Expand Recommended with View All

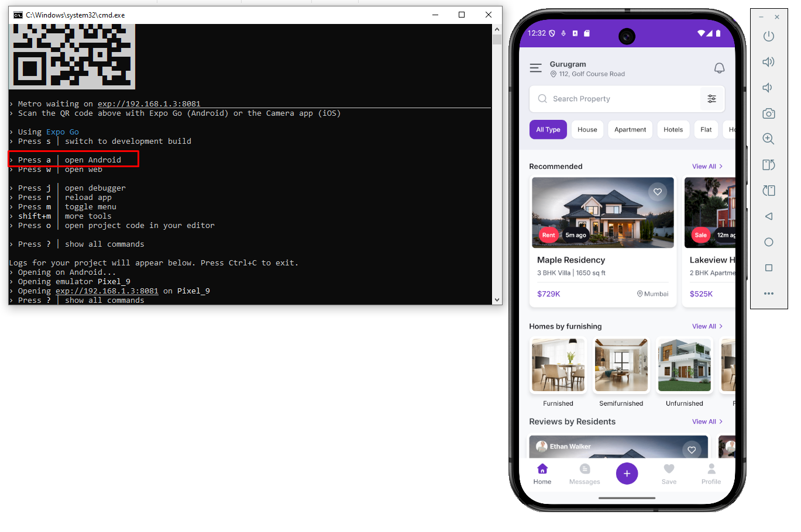707,167
